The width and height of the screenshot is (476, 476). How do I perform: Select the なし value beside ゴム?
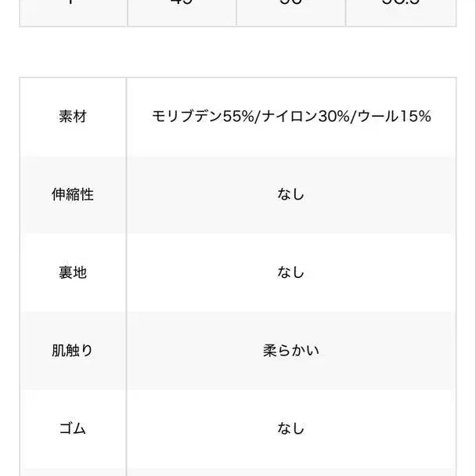[x=290, y=428]
